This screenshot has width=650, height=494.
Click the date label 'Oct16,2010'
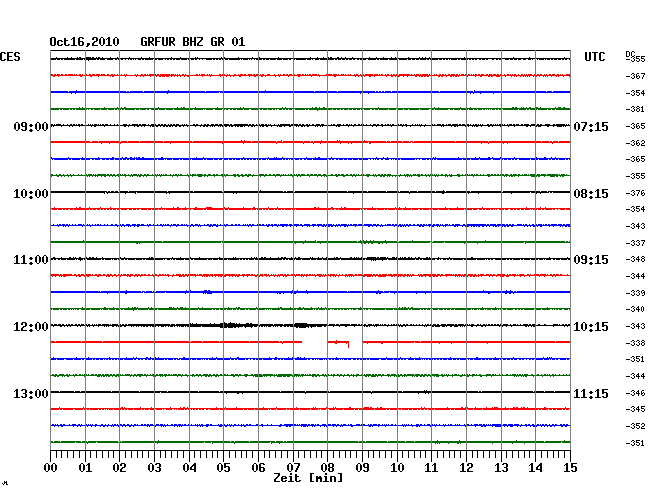(84, 42)
